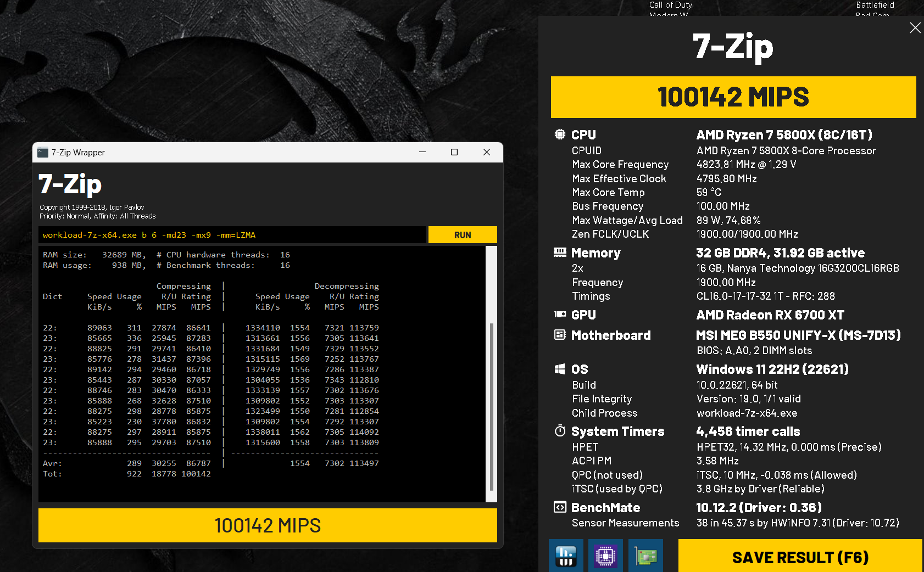Select 'CL16.0-17-17-32 1T - RFC: 288' timings
This screenshot has width=924, height=572.
point(766,296)
